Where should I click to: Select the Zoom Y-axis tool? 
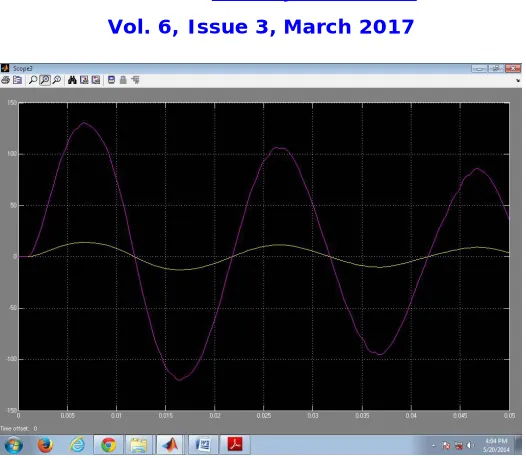[x=57, y=80]
